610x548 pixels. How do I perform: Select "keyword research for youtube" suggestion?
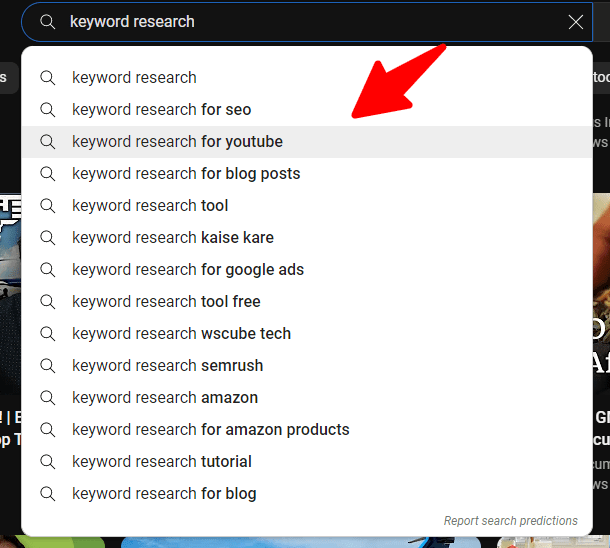[x=177, y=142]
